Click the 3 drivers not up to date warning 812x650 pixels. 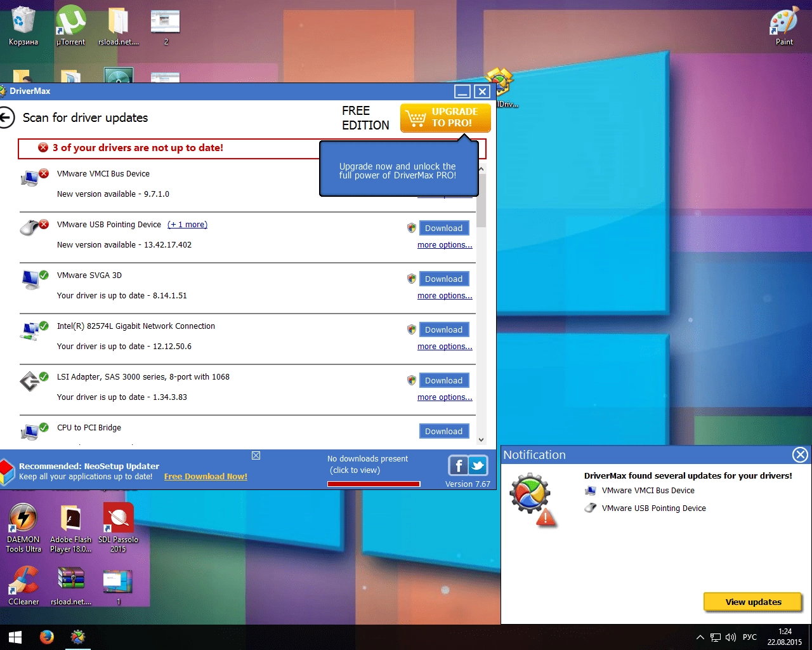[x=138, y=148]
